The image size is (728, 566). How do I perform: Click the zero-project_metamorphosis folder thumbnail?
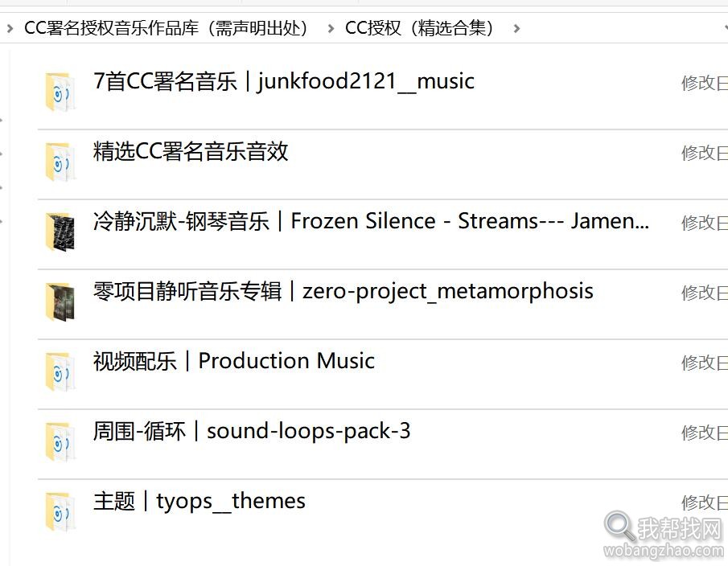point(60,302)
